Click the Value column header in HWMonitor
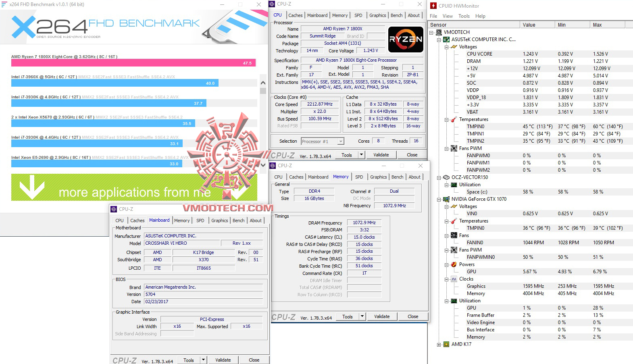The height and width of the screenshot is (364, 633). coord(537,25)
